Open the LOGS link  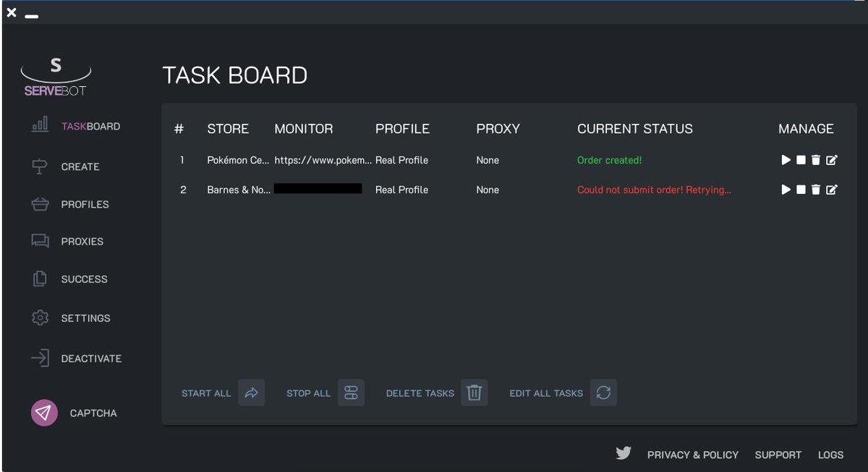click(x=830, y=455)
